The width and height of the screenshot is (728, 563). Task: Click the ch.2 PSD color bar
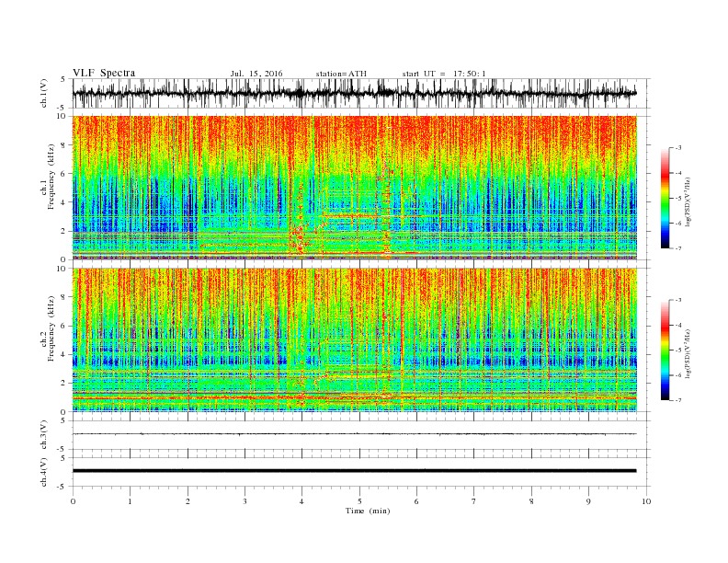coord(665,350)
